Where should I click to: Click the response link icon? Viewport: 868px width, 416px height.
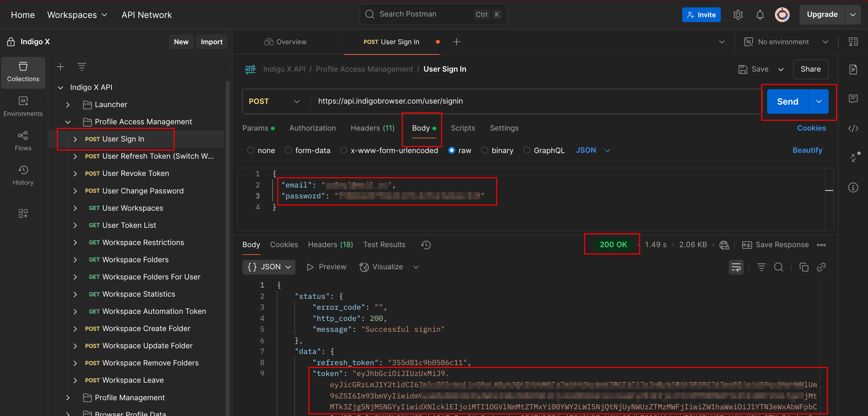click(x=821, y=267)
